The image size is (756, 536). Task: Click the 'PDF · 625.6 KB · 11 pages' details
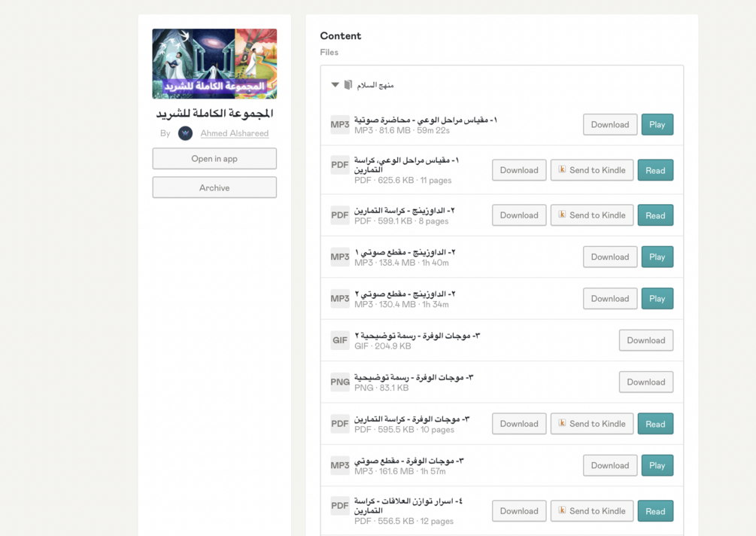(x=403, y=180)
